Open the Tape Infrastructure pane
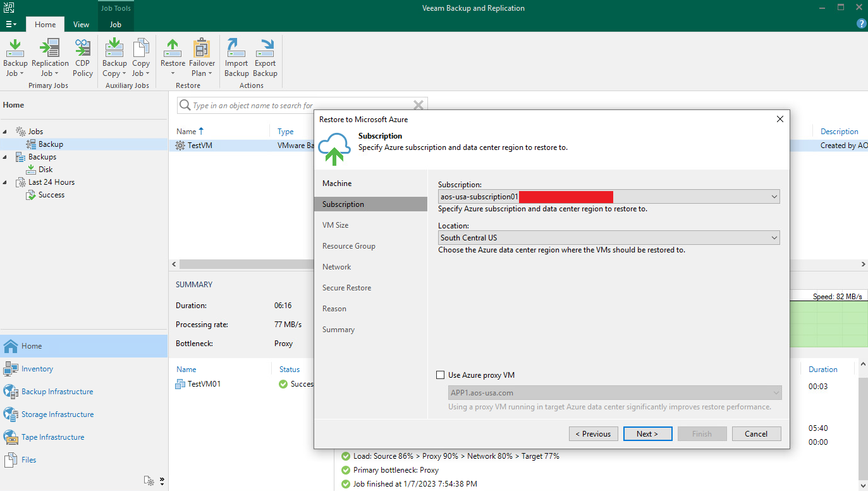The height and width of the screenshot is (491, 868). tap(84, 437)
